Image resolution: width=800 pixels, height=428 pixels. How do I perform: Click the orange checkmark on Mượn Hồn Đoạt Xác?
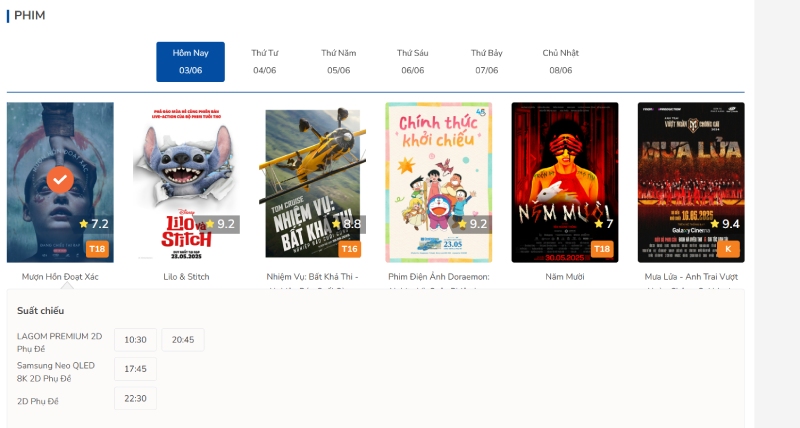(x=60, y=180)
